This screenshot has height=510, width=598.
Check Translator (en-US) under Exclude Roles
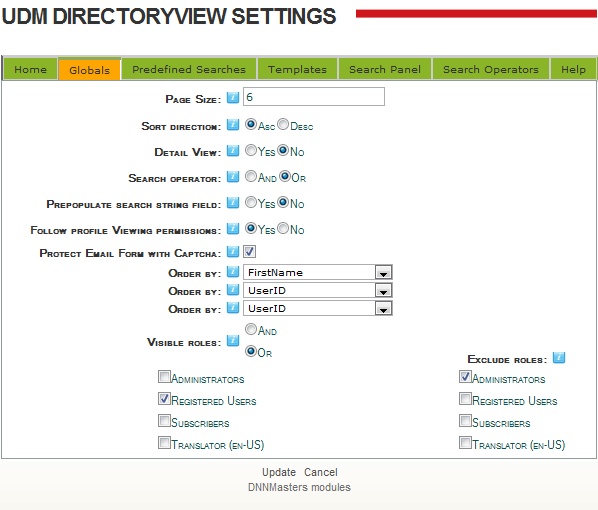pyautogui.click(x=465, y=443)
